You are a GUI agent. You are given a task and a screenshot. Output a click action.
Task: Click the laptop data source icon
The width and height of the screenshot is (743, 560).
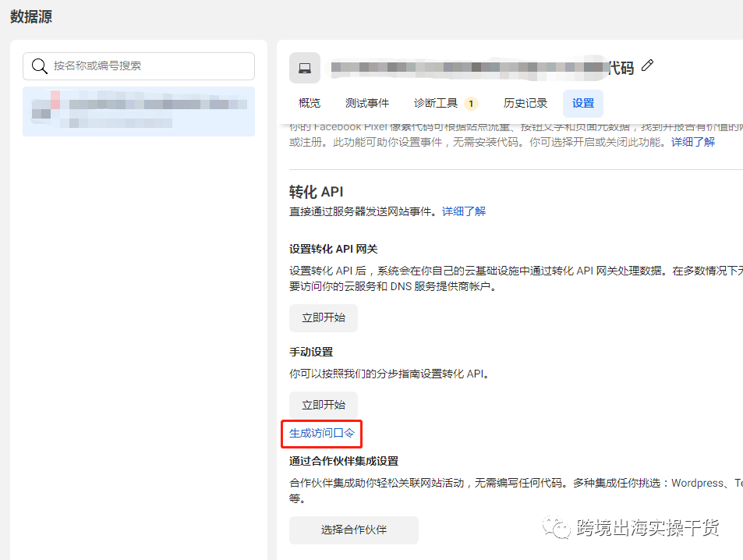pos(305,68)
